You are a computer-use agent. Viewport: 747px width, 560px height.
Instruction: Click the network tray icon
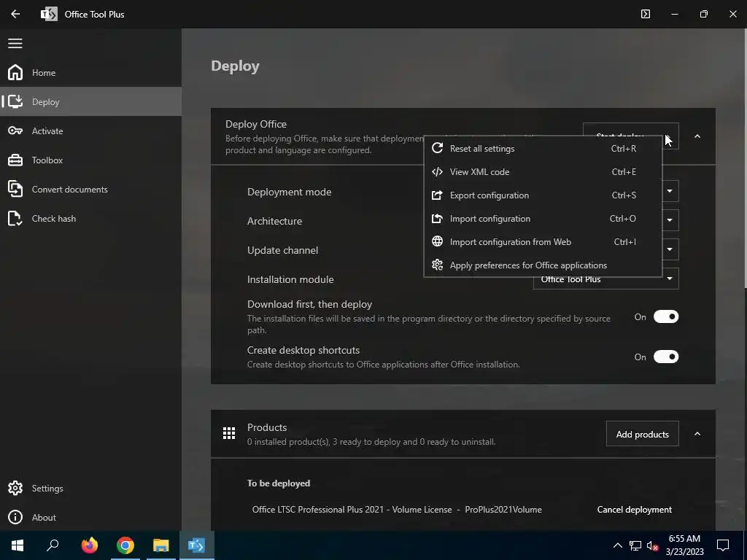[x=635, y=545]
